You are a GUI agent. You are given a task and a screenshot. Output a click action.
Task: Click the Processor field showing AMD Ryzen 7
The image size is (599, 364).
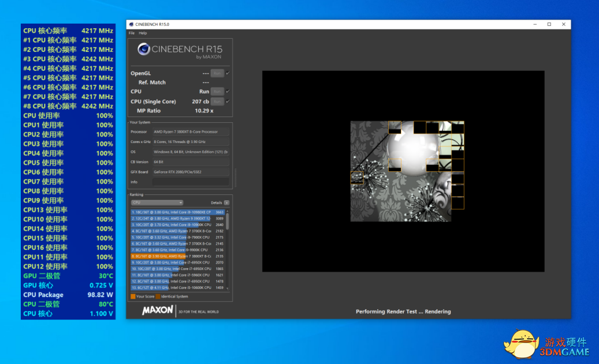click(191, 132)
